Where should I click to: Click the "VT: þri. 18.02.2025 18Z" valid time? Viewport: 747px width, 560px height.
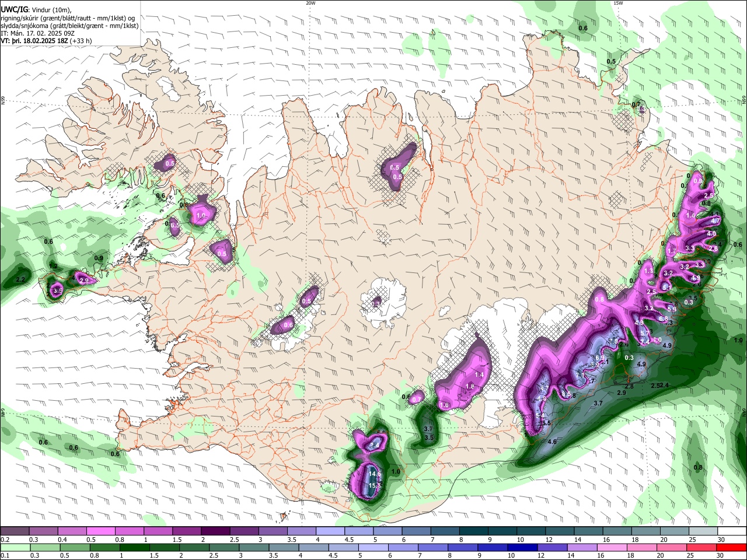point(35,42)
